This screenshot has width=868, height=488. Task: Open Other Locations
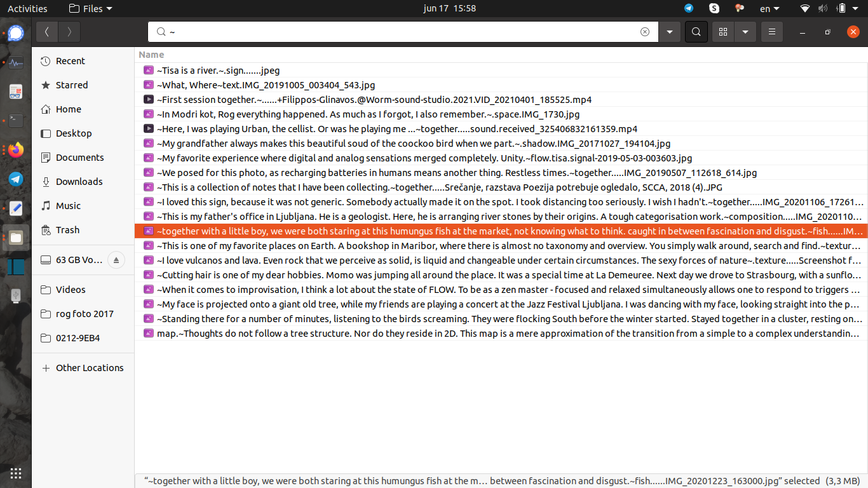click(x=83, y=368)
